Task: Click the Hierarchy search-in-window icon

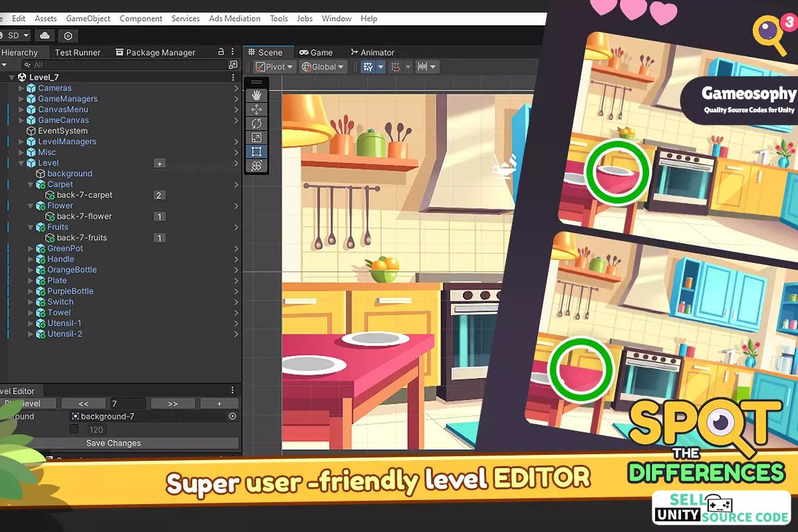Action: (233, 65)
